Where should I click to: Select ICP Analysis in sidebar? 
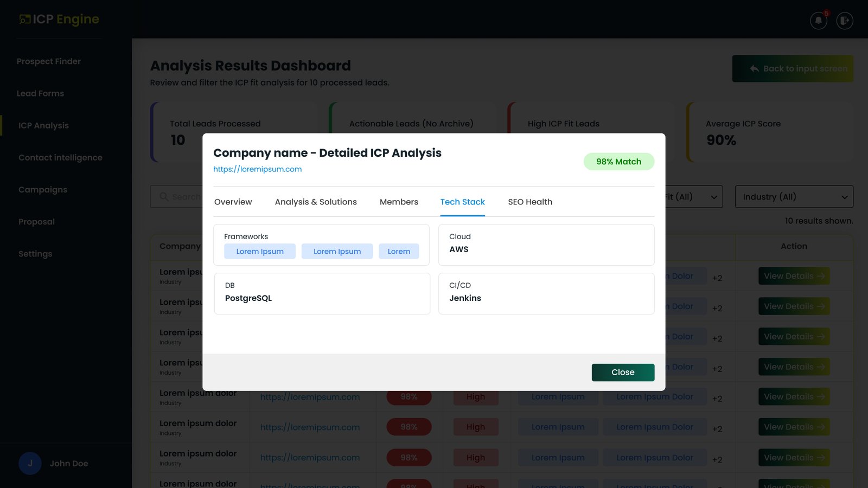point(43,125)
